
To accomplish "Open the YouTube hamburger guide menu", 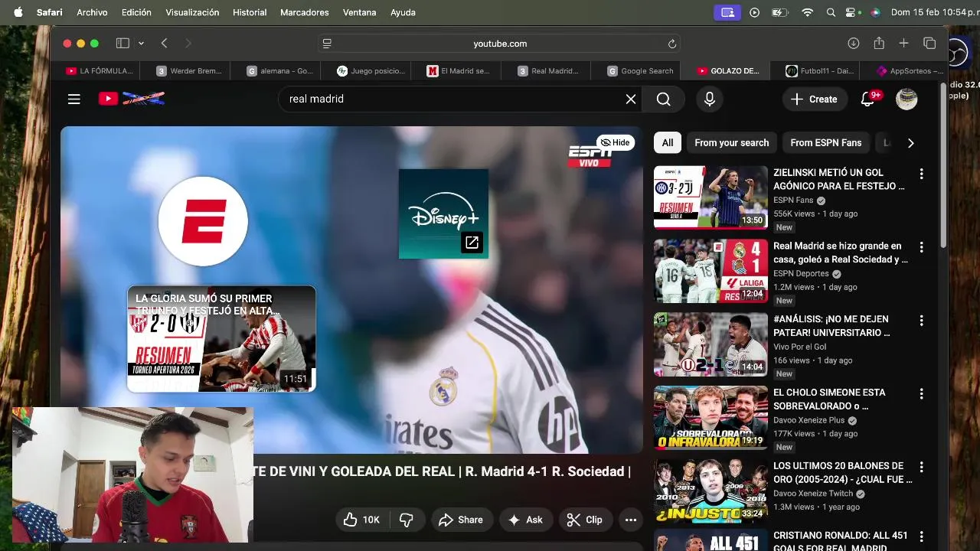I will click(x=73, y=99).
